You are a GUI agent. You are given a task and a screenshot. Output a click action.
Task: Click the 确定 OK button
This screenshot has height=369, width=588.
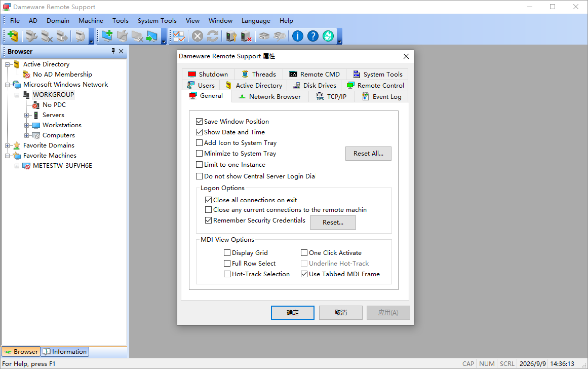pos(293,313)
